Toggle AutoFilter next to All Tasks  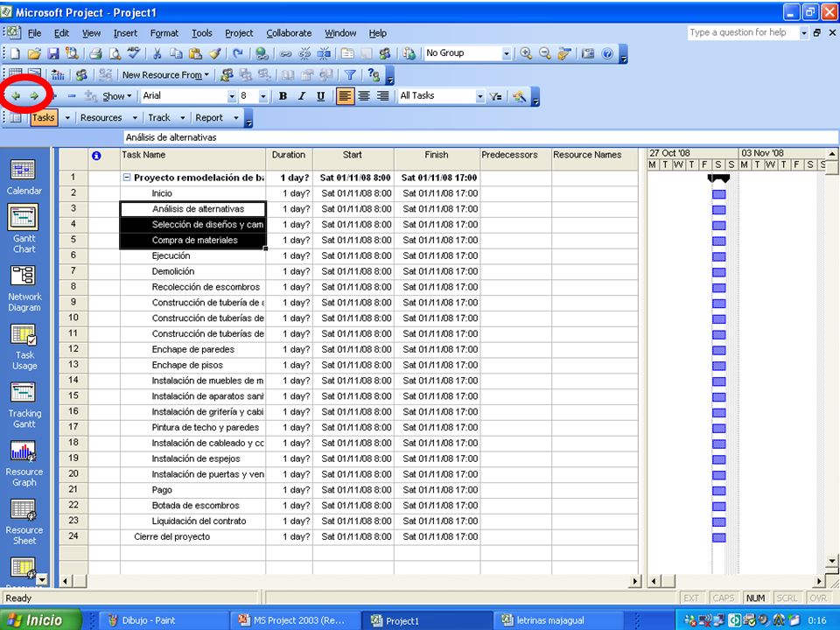tap(495, 96)
